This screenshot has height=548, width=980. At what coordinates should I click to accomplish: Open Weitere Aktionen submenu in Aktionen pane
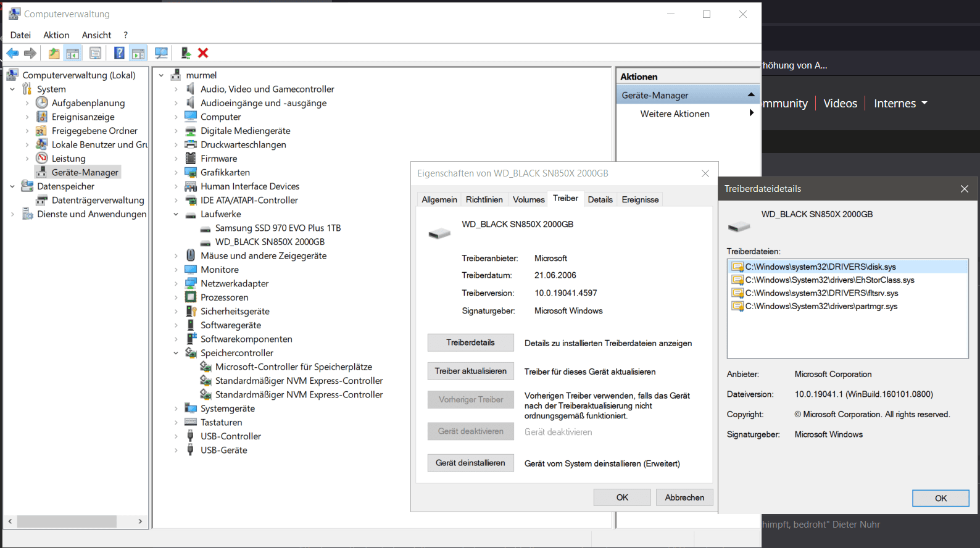(687, 114)
